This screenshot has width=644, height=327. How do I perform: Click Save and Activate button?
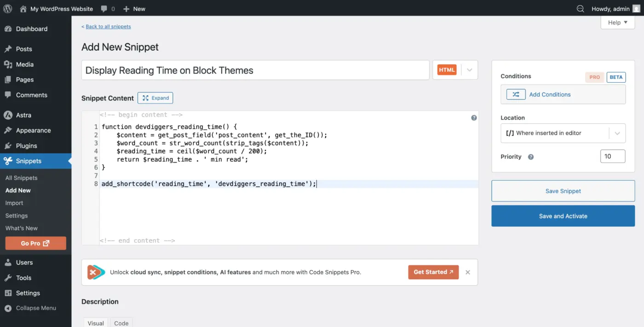563,216
